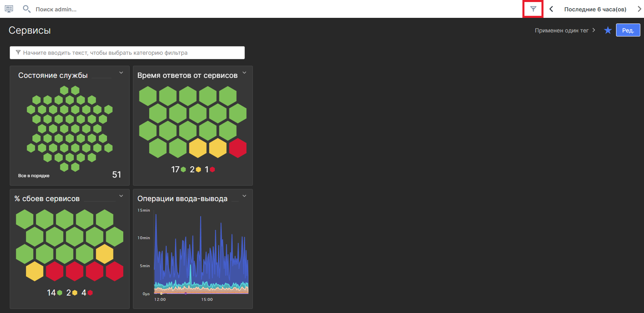Viewport: 644px width, 313px height.
Task: Click the red hexagon in response time tile
Action: (x=237, y=148)
